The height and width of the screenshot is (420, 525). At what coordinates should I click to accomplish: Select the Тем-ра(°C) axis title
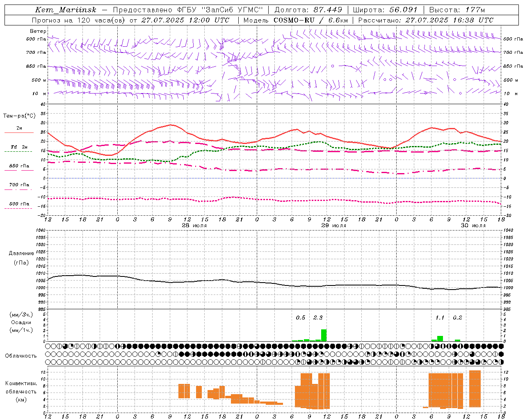coord(19,116)
